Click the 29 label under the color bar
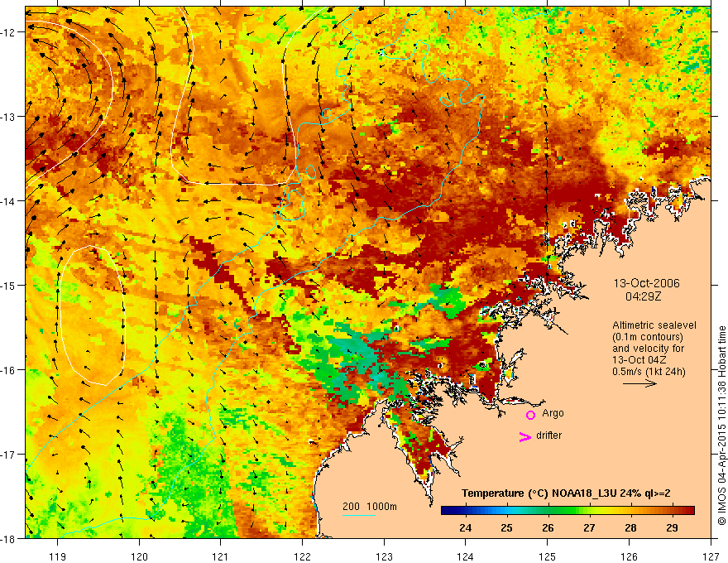This screenshot has height=563, width=728. click(x=672, y=527)
